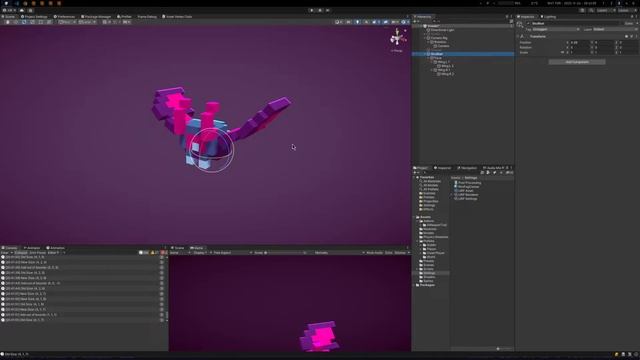Start Play mode with the Play button
640x360 pixels.
311,10
